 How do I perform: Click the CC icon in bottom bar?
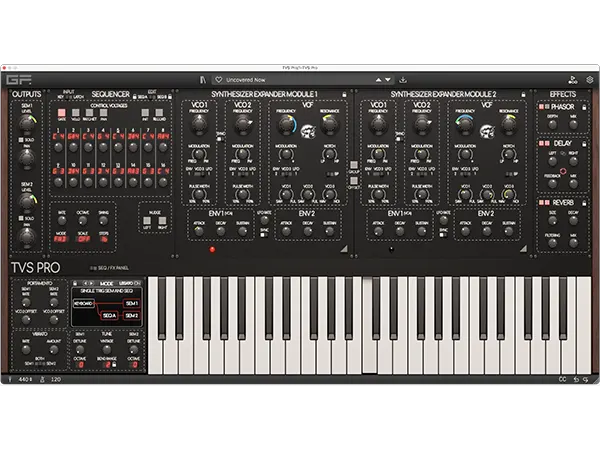[x=562, y=379]
